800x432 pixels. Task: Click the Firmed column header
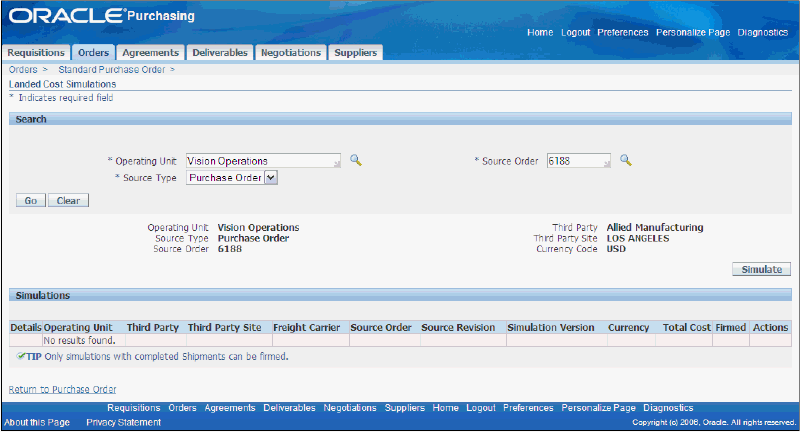click(731, 327)
